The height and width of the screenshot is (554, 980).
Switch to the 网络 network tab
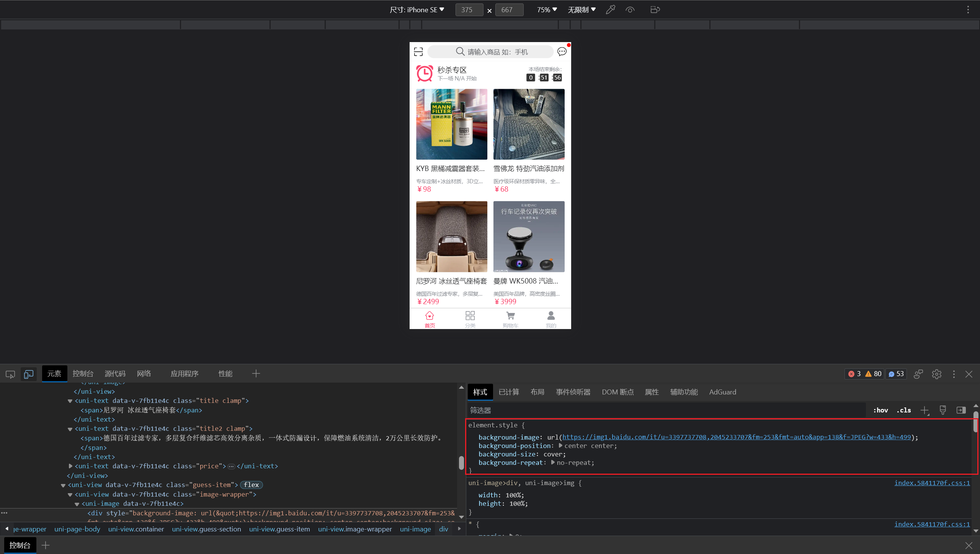pos(144,373)
